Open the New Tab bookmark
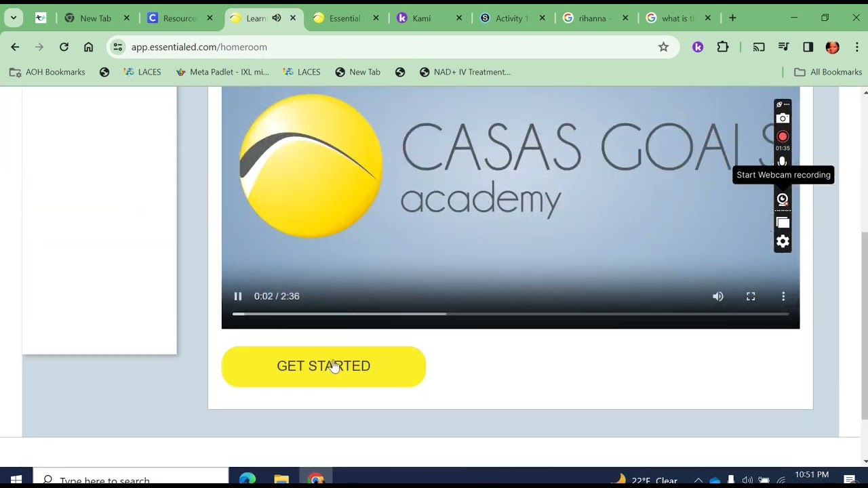Image resolution: width=868 pixels, height=488 pixels. (357, 72)
